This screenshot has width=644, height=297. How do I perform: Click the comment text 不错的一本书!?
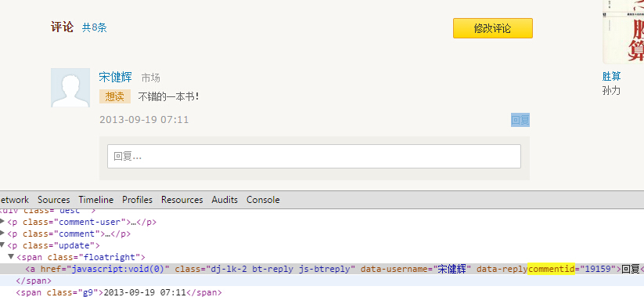(168, 97)
